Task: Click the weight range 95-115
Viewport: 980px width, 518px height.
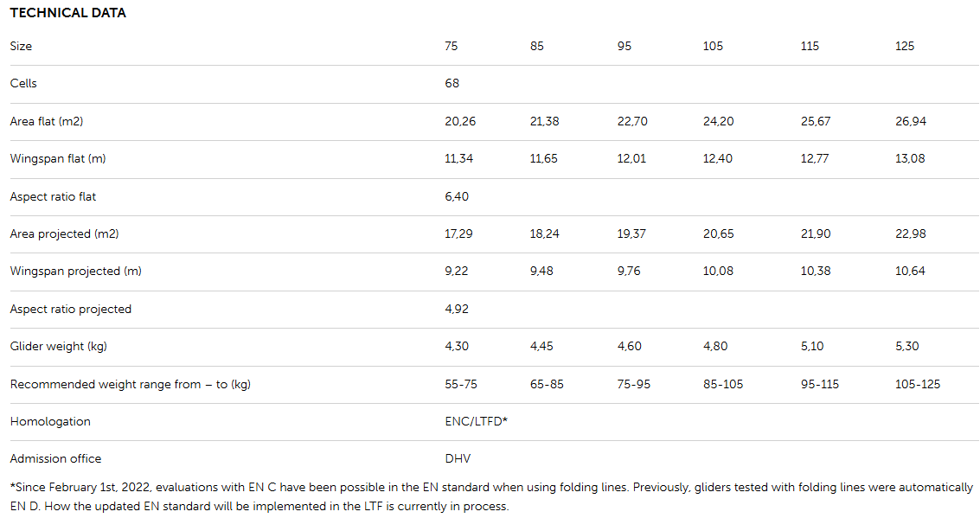Action: tap(820, 384)
